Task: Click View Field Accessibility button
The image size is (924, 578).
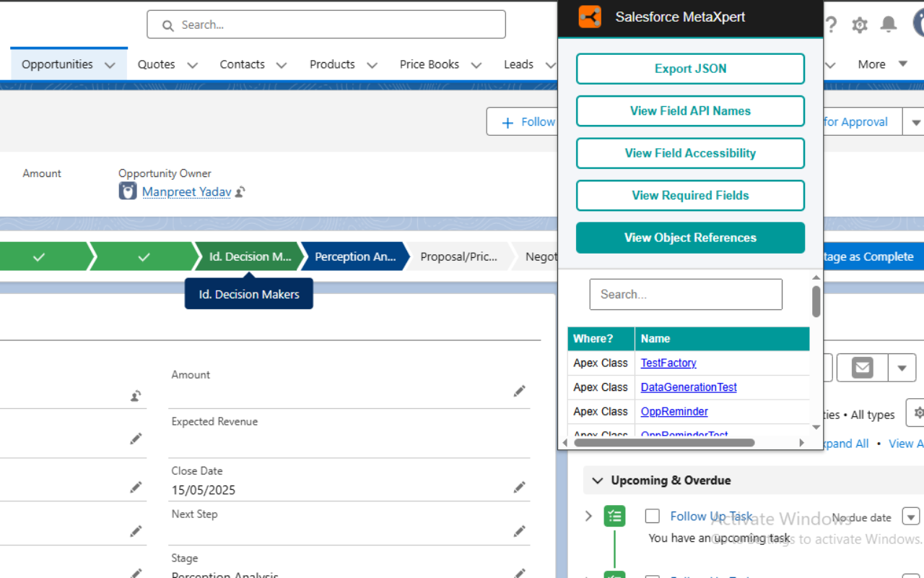Action: [690, 153]
